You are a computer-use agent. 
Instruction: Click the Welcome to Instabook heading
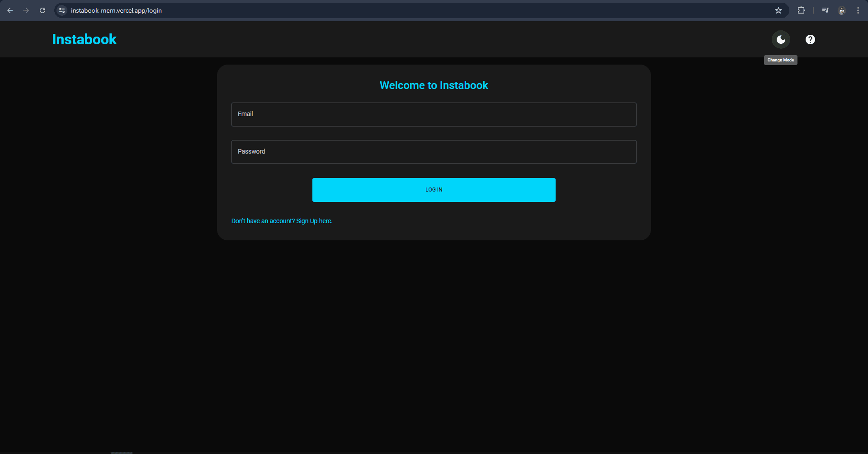point(434,85)
